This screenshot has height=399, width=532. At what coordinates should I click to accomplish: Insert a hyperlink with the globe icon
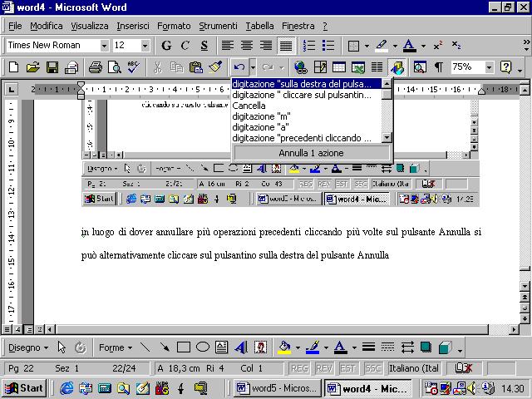click(x=301, y=67)
